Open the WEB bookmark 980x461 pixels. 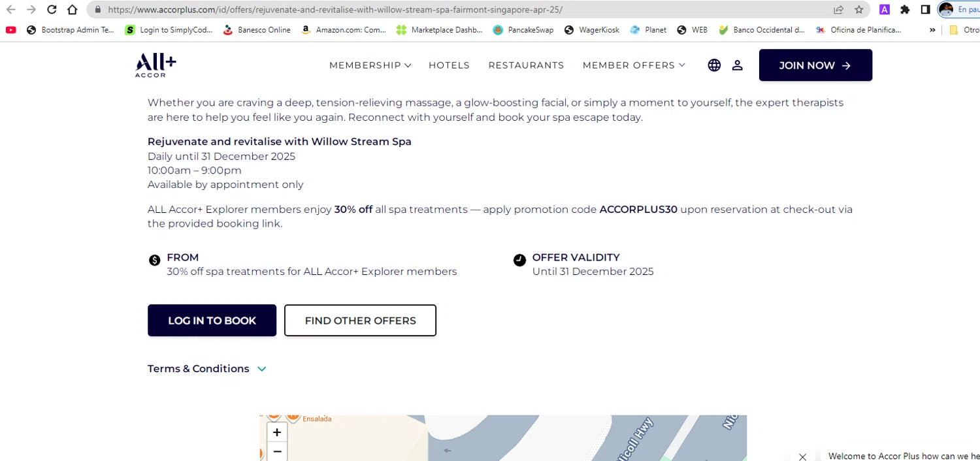pos(693,30)
